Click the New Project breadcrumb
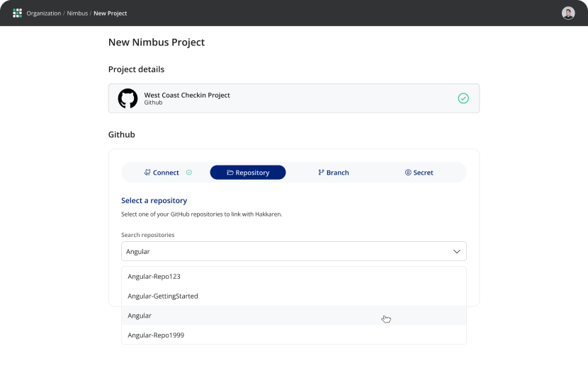This screenshot has height=375, width=588. click(x=111, y=13)
